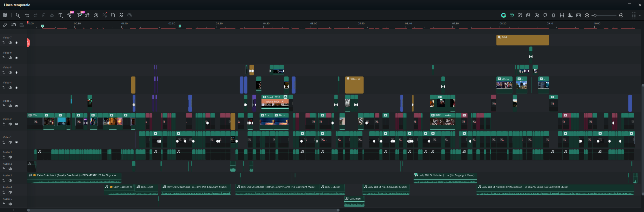The height and width of the screenshot is (212, 644).
Task: Zoom in the timeline with plus button
Action: (621, 15)
